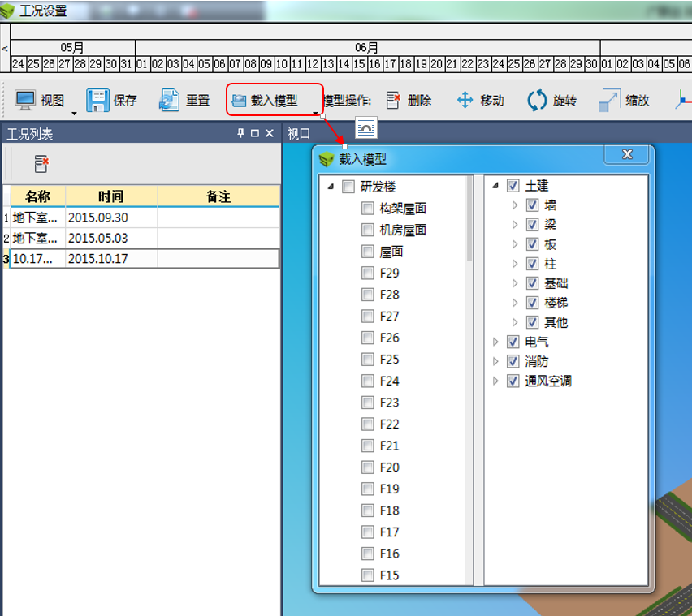Expand the 电气 tree node

[495, 342]
